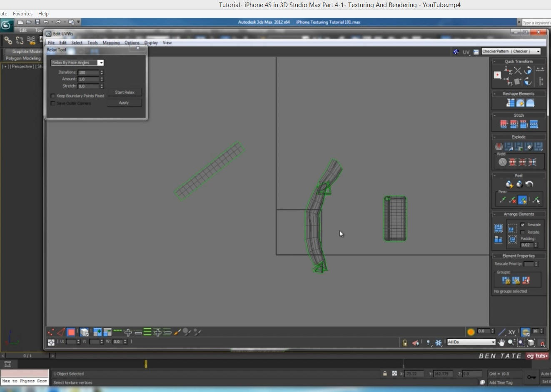This screenshot has width=551, height=392.
Task: Click the Pin Selected icon under Pins
Action: coord(503,200)
